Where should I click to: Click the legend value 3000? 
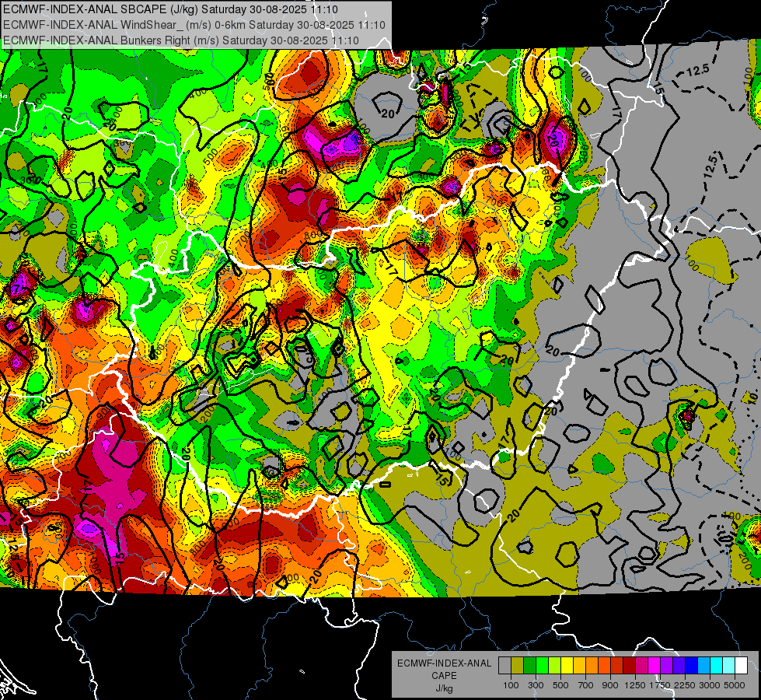pyautogui.click(x=710, y=685)
